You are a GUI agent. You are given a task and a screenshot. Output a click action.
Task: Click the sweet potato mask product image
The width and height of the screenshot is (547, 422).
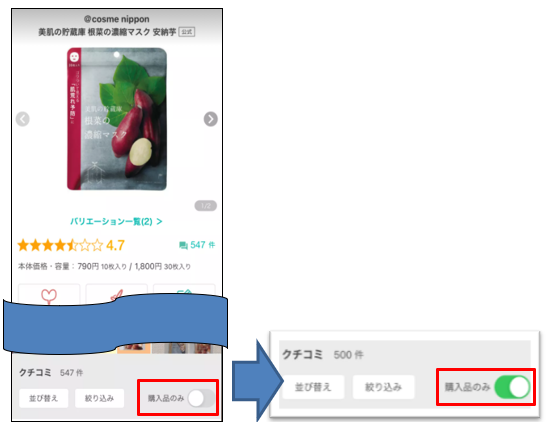pos(117,119)
